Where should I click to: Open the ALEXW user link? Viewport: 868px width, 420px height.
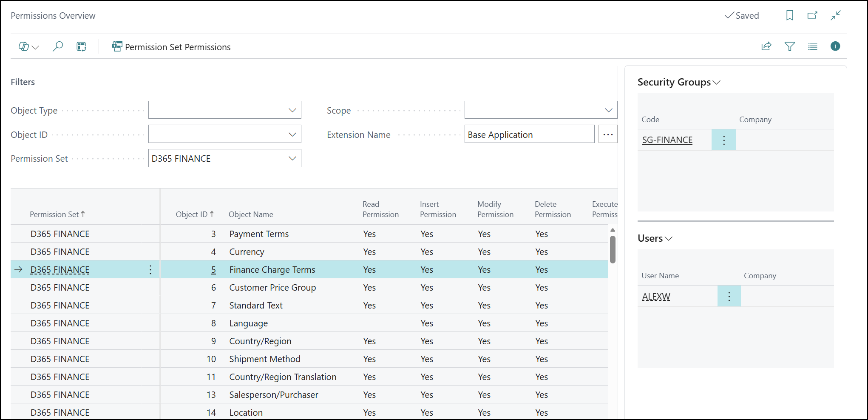pyautogui.click(x=656, y=297)
